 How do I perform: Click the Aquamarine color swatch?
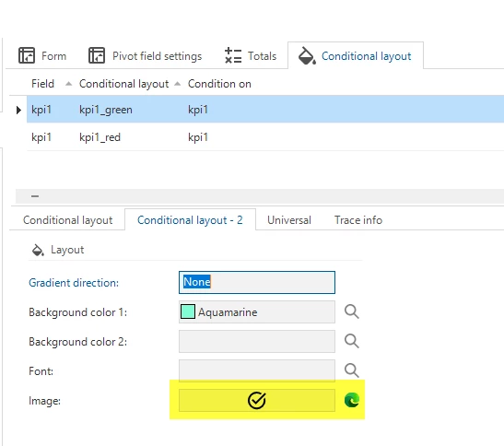(x=188, y=311)
